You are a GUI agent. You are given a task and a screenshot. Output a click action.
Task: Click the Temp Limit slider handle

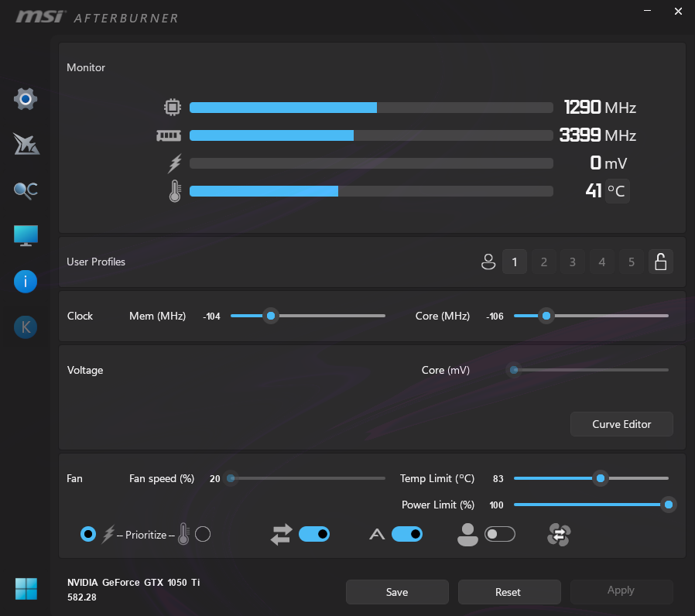coord(601,478)
